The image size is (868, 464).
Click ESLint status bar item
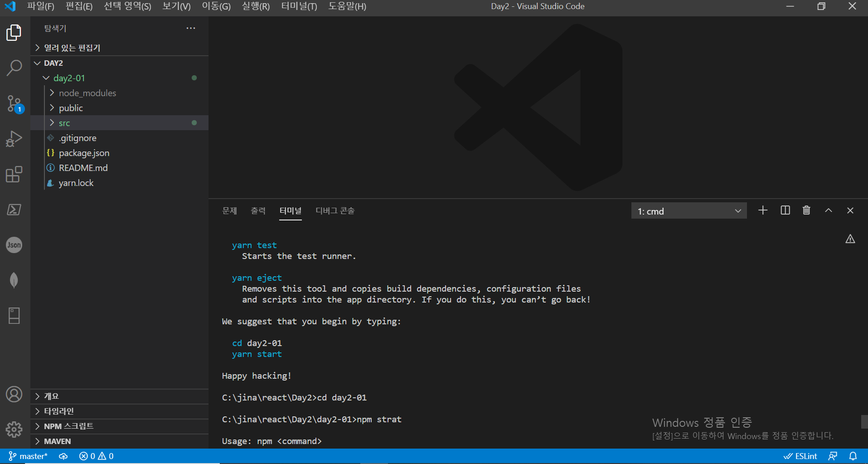pyautogui.click(x=800, y=456)
